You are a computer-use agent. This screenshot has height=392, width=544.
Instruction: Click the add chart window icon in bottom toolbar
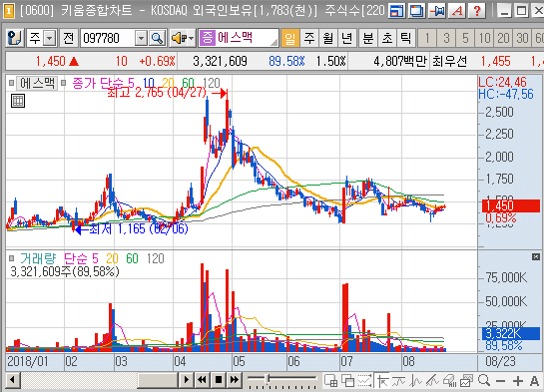click(x=330, y=381)
